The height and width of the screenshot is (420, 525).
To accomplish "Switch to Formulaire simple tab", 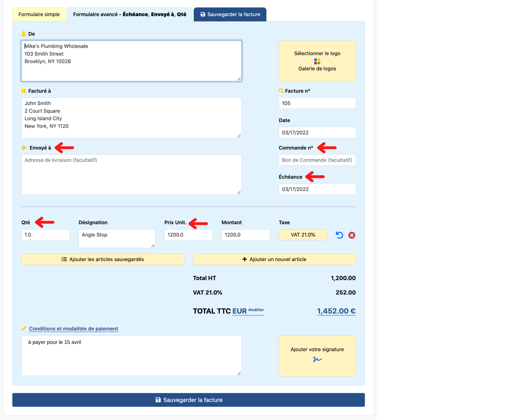I will [39, 14].
